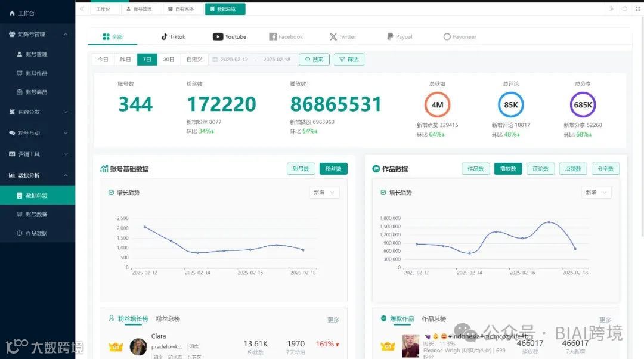Click the 筛选 filter button
This screenshot has height=359, width=644.
click(x=349, y=60)
